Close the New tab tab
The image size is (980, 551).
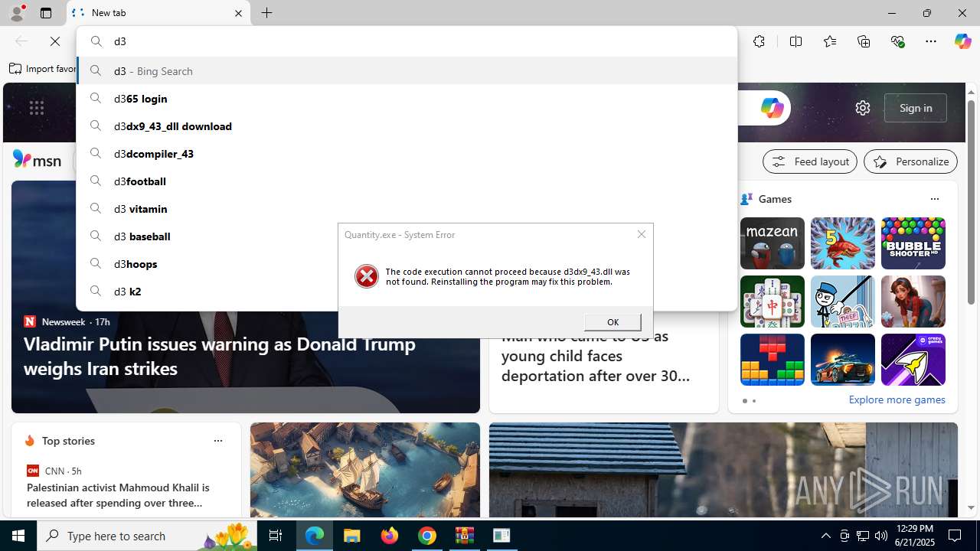coord(238,13)
